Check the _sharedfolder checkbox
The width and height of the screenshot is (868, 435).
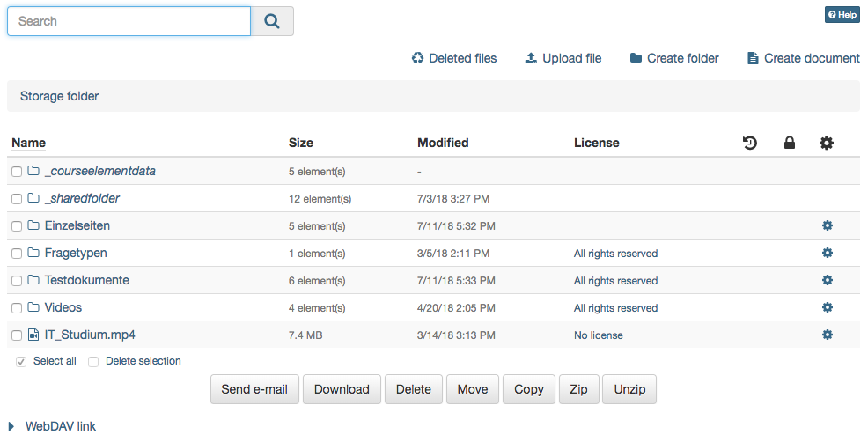17,199
